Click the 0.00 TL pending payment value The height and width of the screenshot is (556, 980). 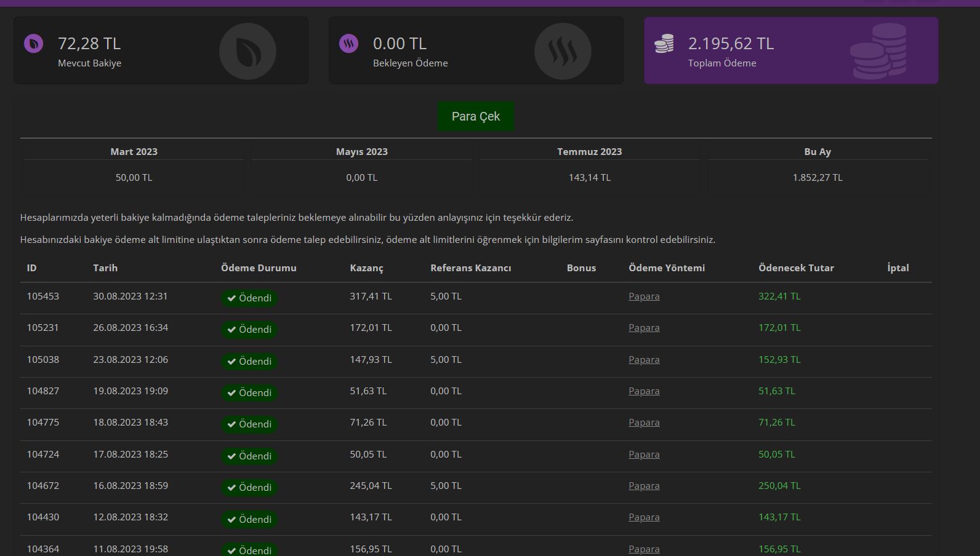(x=400, y=44)
